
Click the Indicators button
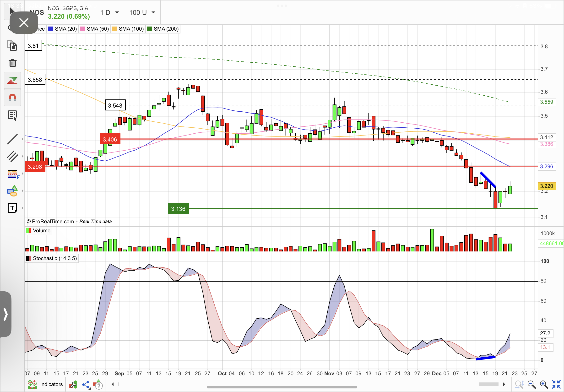(x=45, y=384)
